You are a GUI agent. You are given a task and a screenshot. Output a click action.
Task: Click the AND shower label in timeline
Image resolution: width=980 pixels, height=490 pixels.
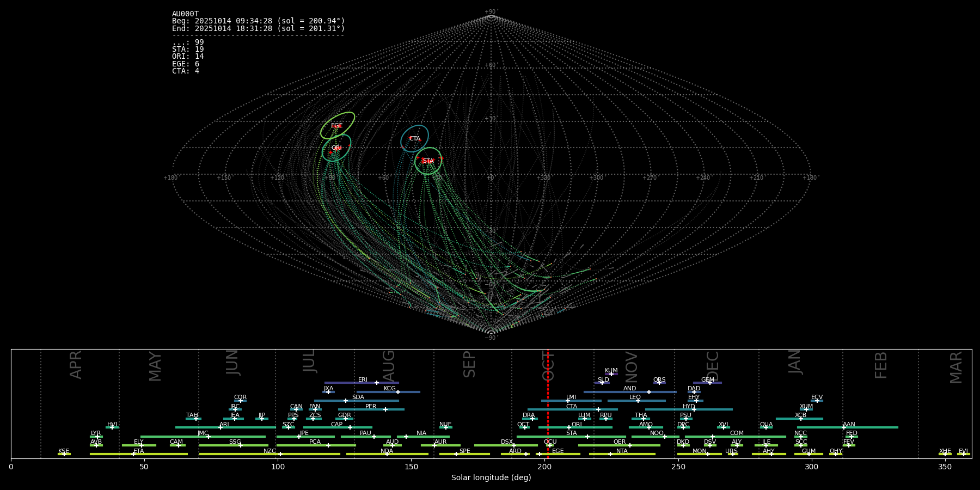point(630,389)
